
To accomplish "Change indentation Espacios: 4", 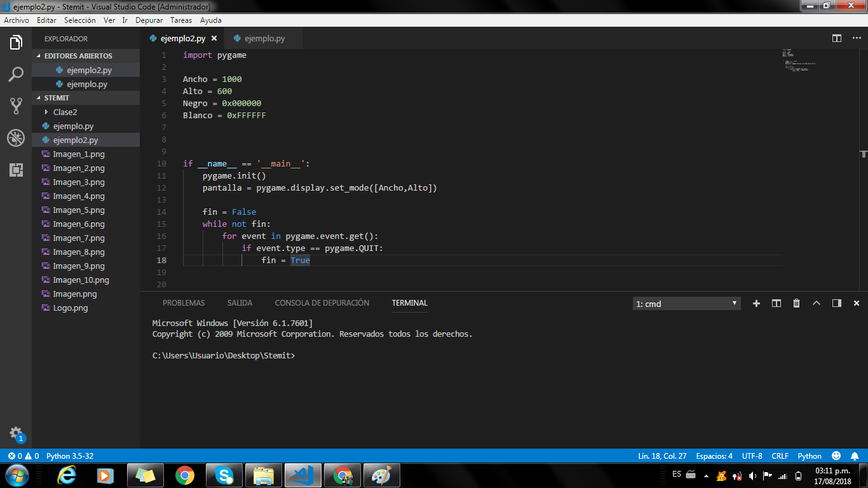I will [714, 456].
